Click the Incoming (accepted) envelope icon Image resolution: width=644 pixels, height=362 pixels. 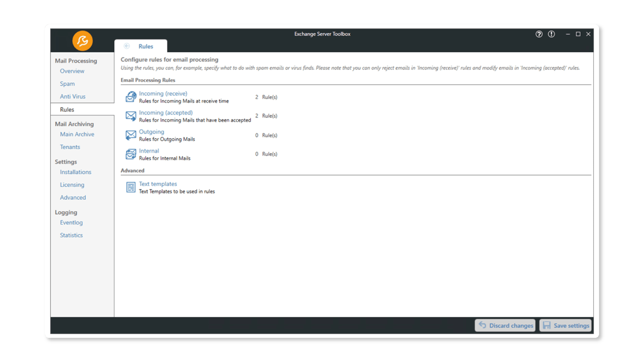[131, 116]
